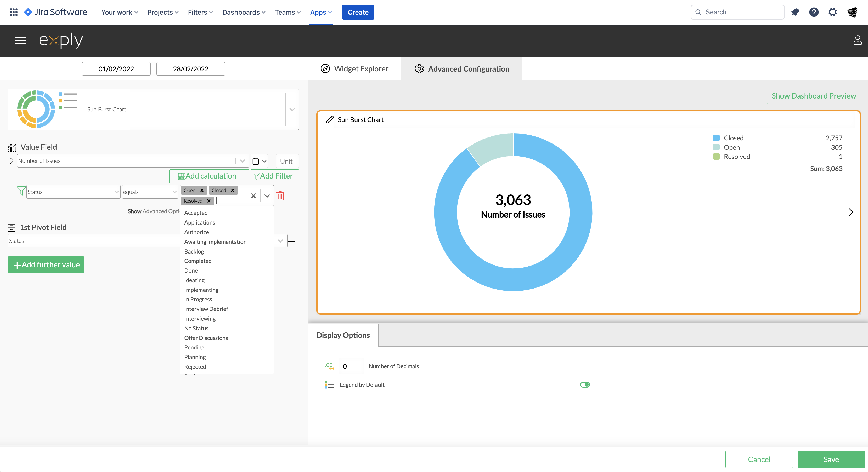Open the exply hamburger menu icon

[x=20, y=41]
